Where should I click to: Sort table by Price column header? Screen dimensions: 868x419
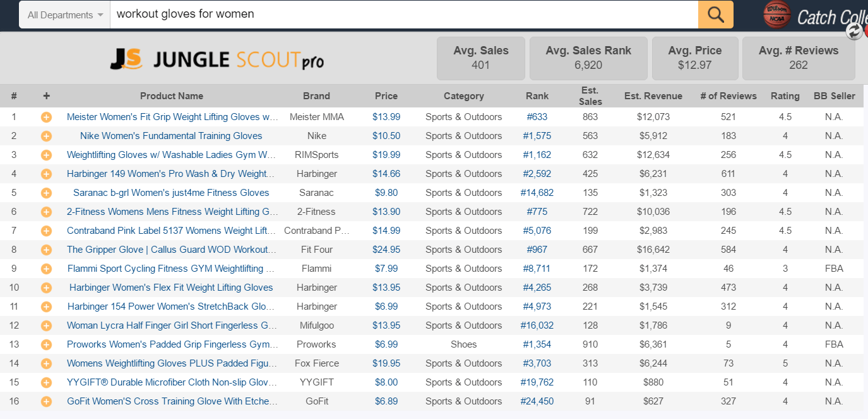coord(386,96)
